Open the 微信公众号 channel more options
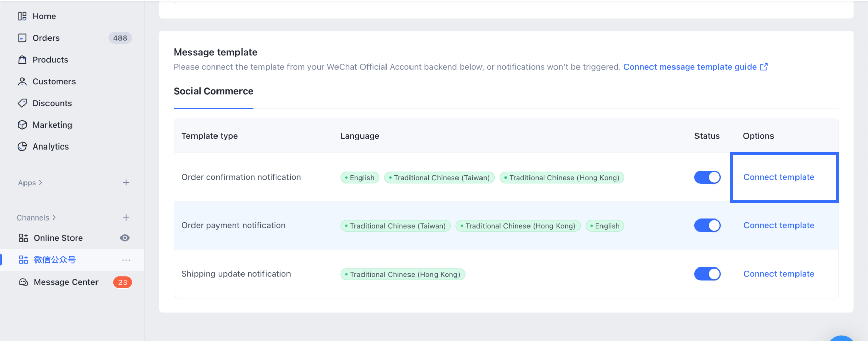The image size is (868, 341). (x=126, y=260)
